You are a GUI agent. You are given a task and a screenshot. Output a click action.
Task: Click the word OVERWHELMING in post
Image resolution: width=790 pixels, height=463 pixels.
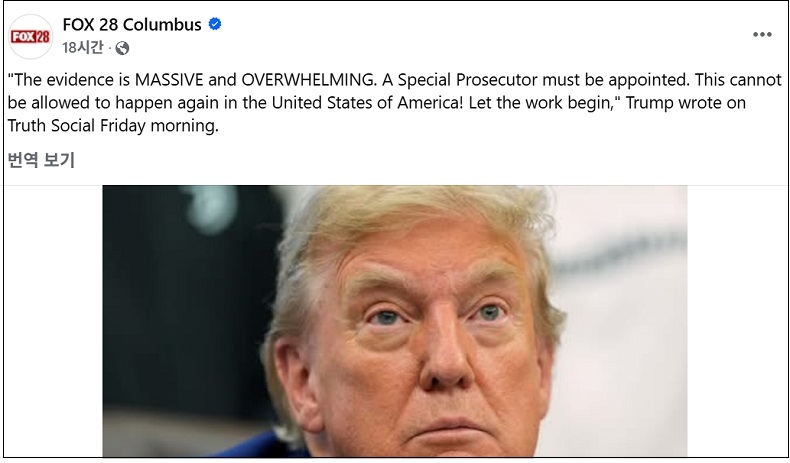(x=308, y=80)
